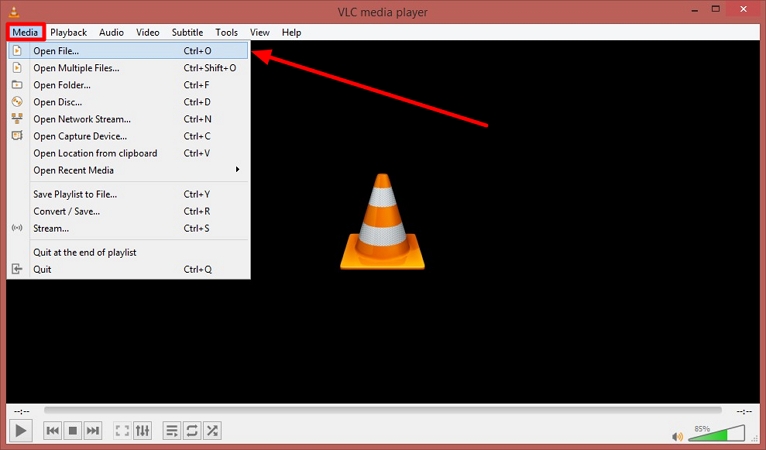Show extended settings equalizer icon
Viewport: 766px width, 450px height.
[x=142, y=430]
